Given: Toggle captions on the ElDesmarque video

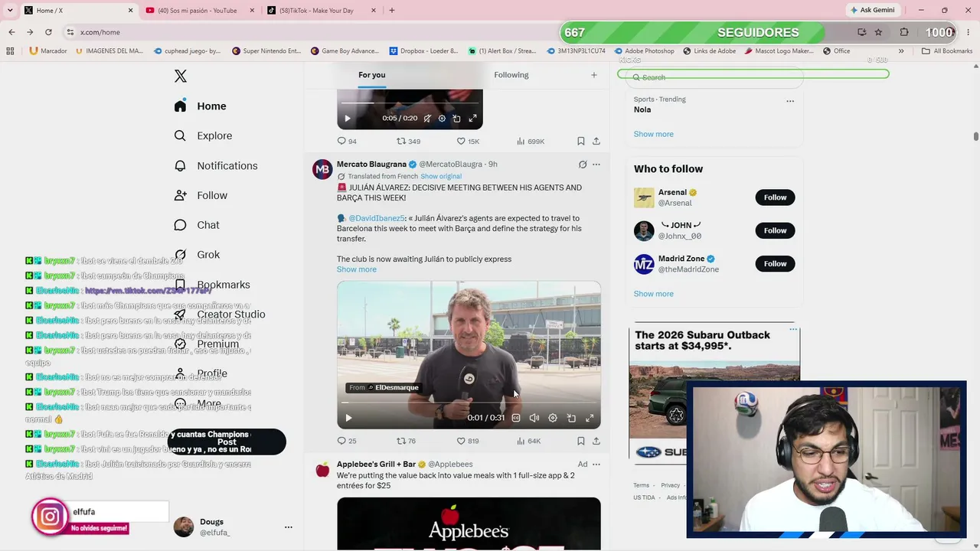Looking at the screenshot, I should pos(516,418).
